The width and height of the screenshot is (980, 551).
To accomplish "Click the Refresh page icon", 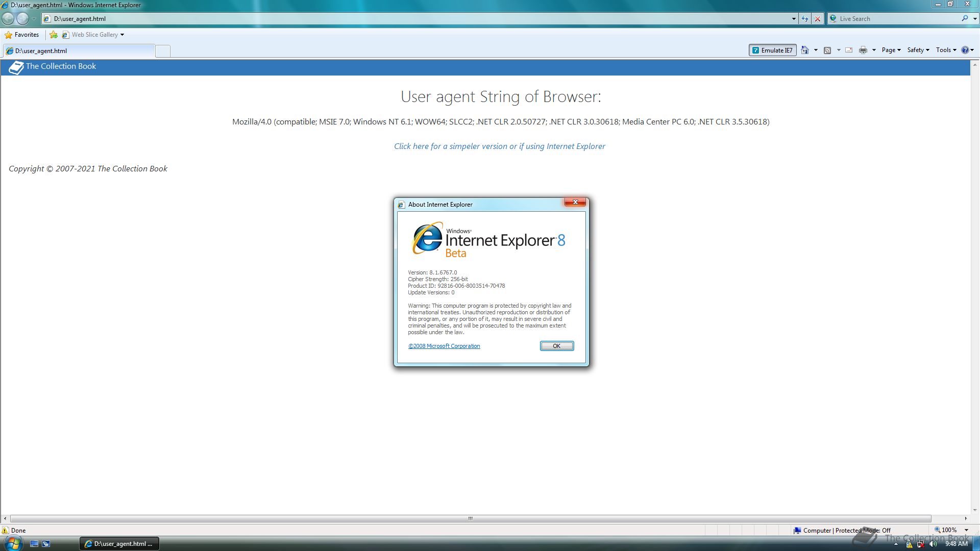I will point(805,19).
